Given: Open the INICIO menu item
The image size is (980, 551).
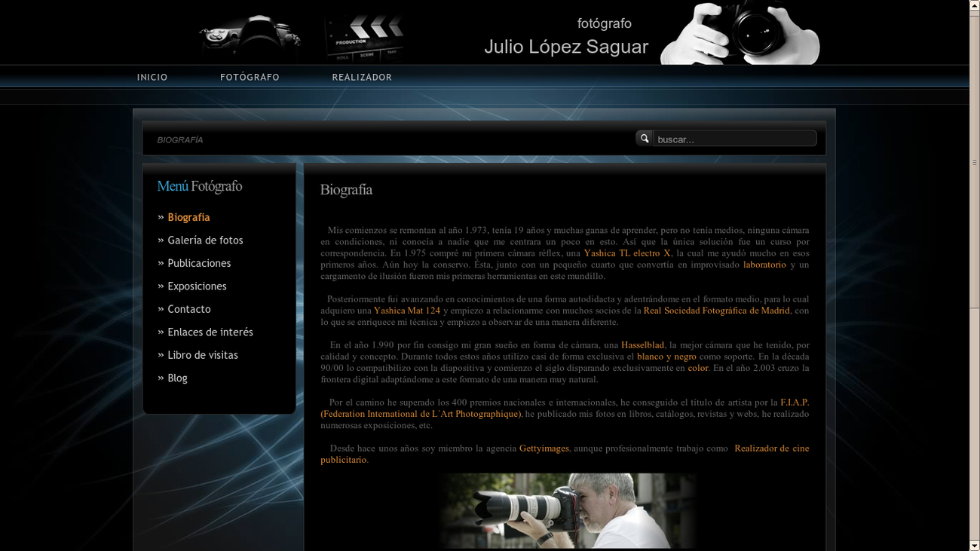Looking at the screenshot, I should point(152,77).
